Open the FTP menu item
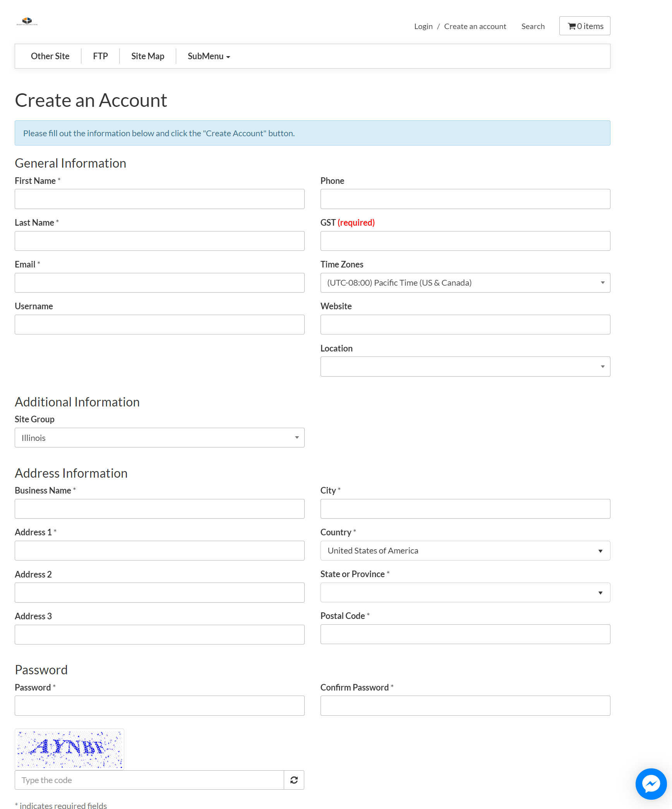This screenshot has width=672, height=809. [100, 56]
